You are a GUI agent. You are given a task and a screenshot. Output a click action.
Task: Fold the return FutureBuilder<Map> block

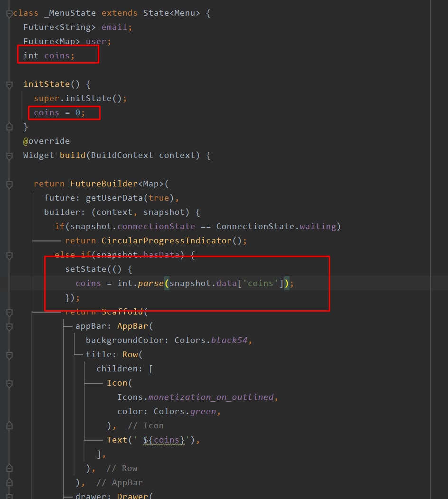point(9,184)
